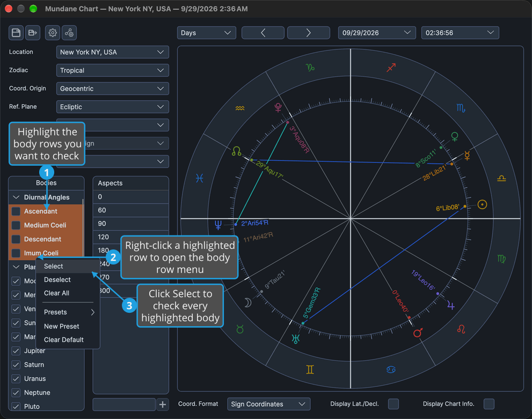Check the Ascendant checkbox
Viewport: 532px width, 419px height.
pyautogui.click(x=16, y=211)
